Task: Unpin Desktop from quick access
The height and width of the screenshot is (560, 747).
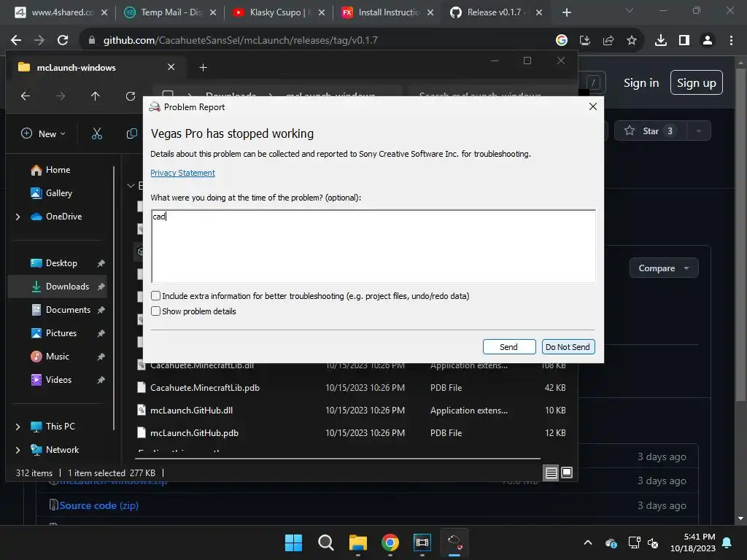Action: click(101, 263)
